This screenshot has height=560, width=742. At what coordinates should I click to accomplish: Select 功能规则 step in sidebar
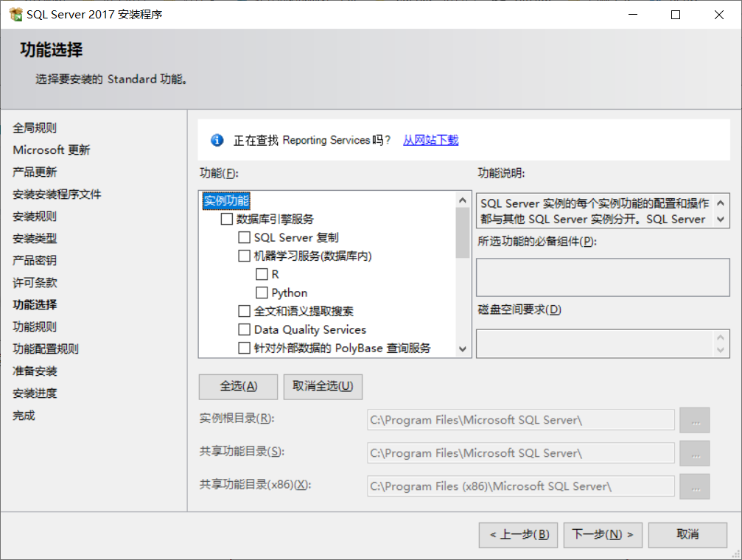click(x=35, y=326)
